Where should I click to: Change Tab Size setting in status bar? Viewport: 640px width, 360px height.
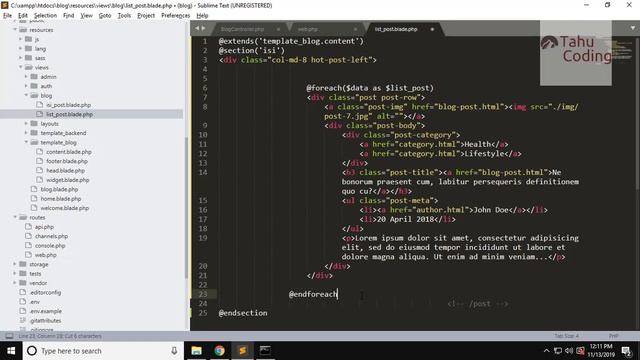pyautogui.click(x=567, y=336)
